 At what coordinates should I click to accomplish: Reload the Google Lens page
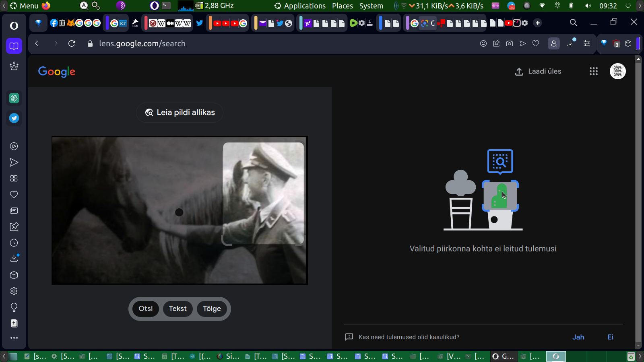tap(72, 43)
